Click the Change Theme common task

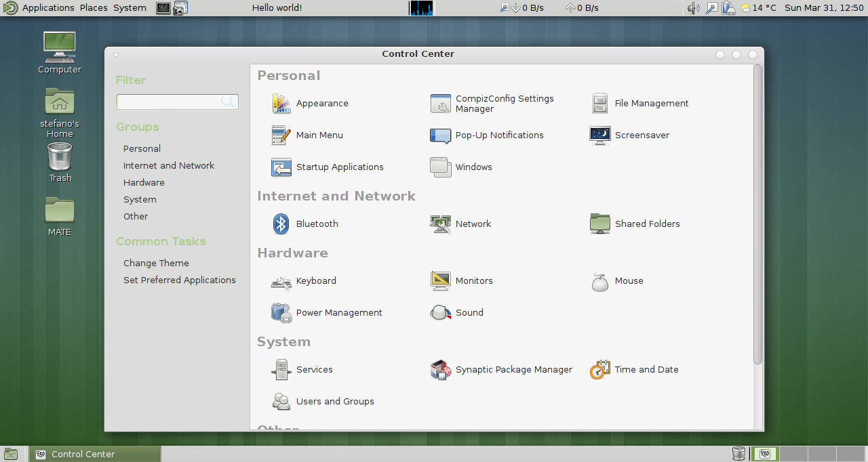pos(156,263)
